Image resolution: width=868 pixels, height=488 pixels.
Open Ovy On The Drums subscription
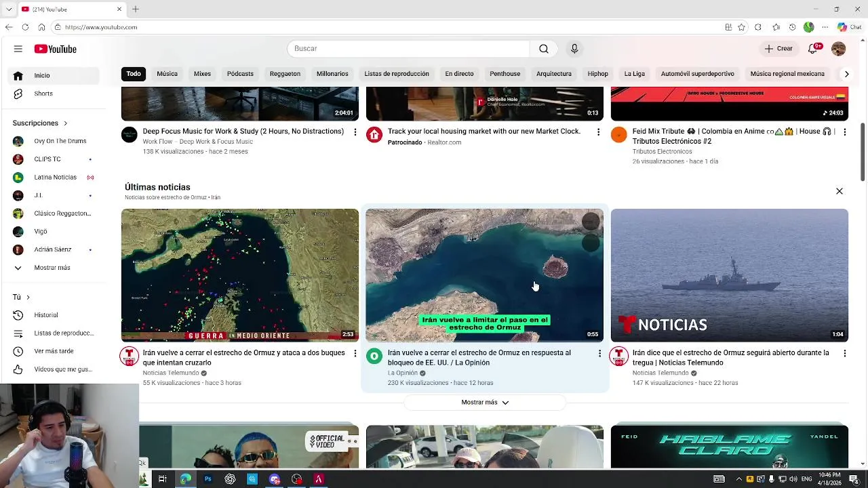(x=53, y=141)
